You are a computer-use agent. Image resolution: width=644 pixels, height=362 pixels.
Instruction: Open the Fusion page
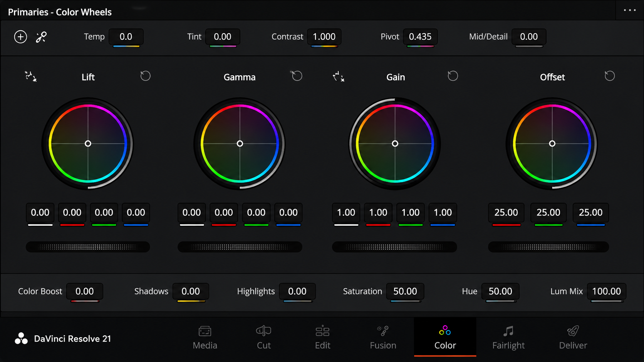[x=383, y=338]
